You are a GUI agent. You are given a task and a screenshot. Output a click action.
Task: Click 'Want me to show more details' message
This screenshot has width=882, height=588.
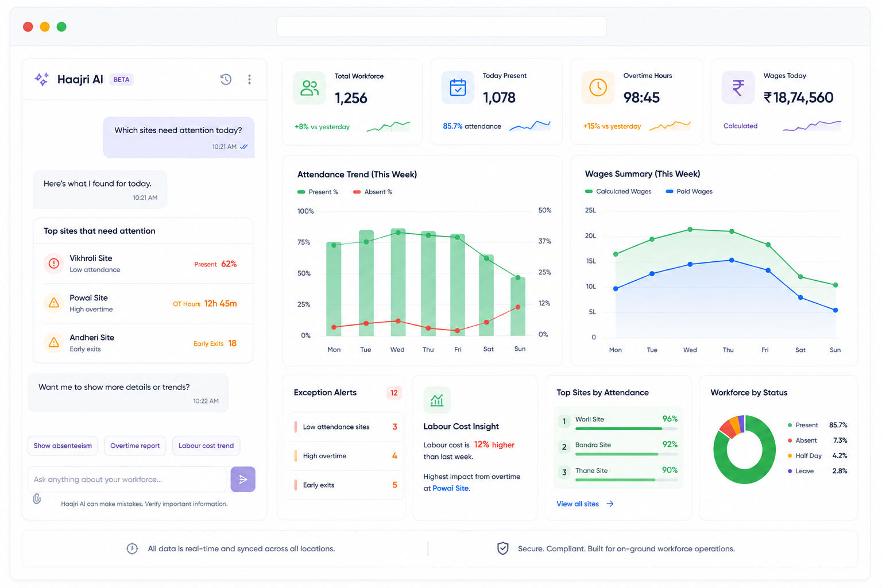128,393
